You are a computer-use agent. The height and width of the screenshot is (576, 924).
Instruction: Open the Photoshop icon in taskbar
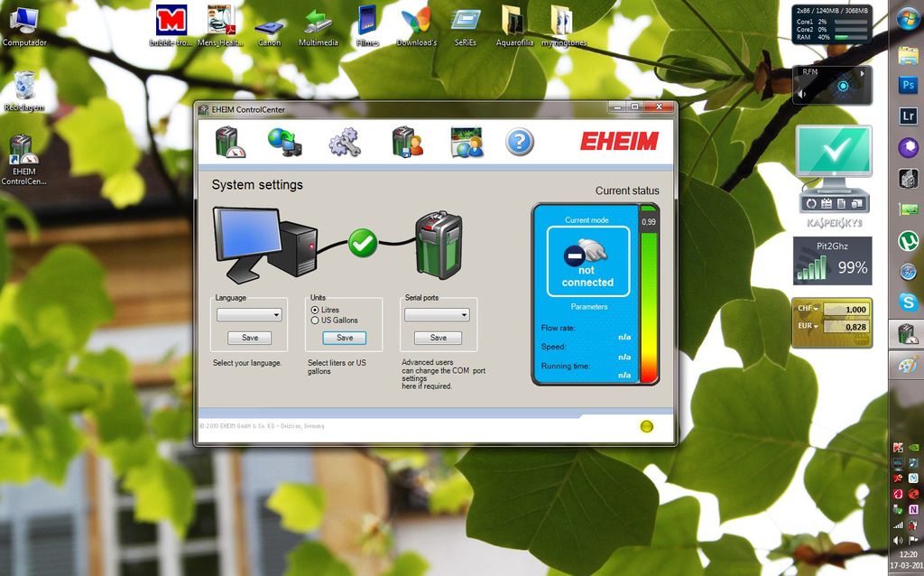coord(907,85)
